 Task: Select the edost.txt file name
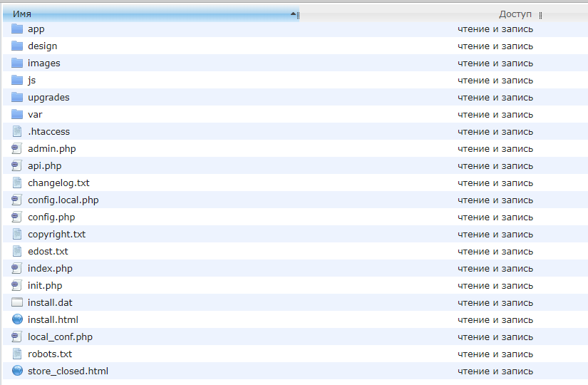click(x=48, y=252)
